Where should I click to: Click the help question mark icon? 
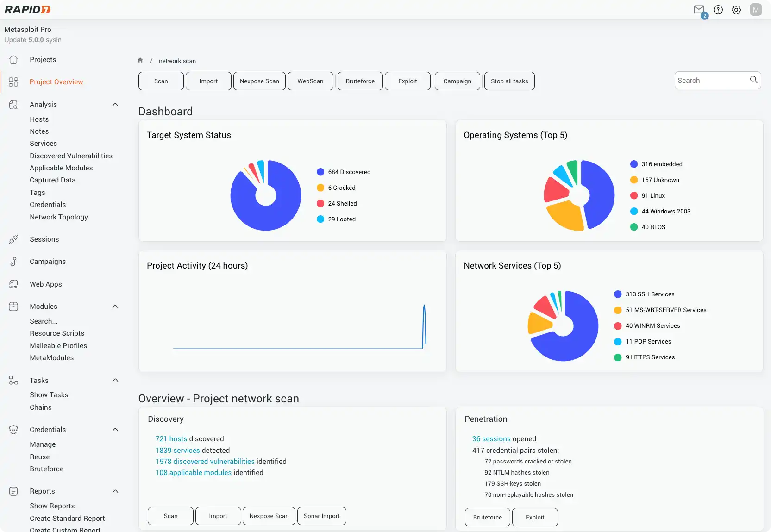718,9
